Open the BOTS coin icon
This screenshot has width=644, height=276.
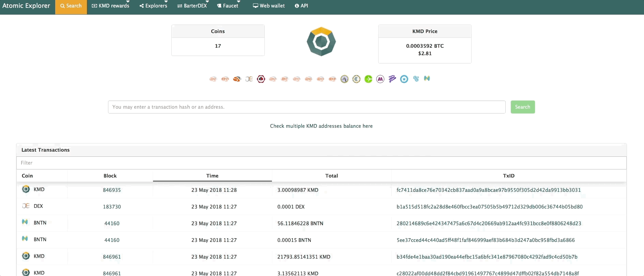pos(320,79)
